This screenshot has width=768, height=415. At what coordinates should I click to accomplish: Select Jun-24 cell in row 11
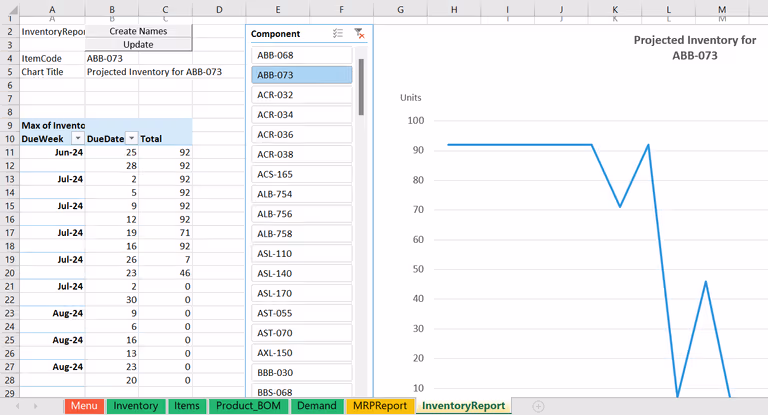pos(52,152)
